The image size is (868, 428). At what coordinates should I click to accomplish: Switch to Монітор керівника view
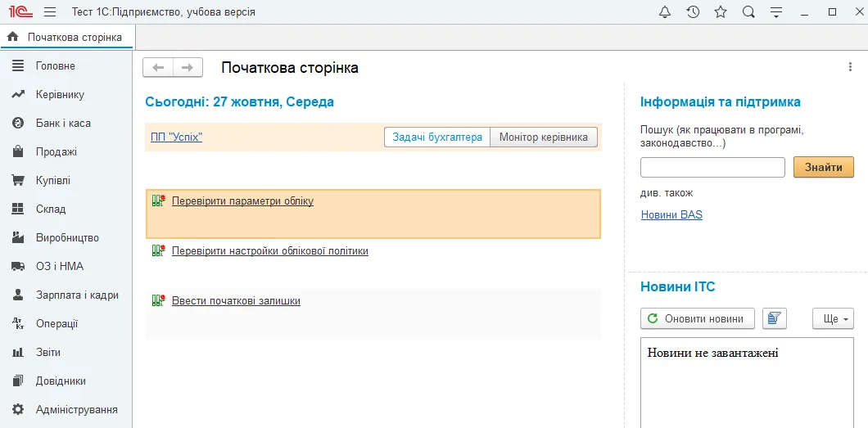click(x=544, y=137)
